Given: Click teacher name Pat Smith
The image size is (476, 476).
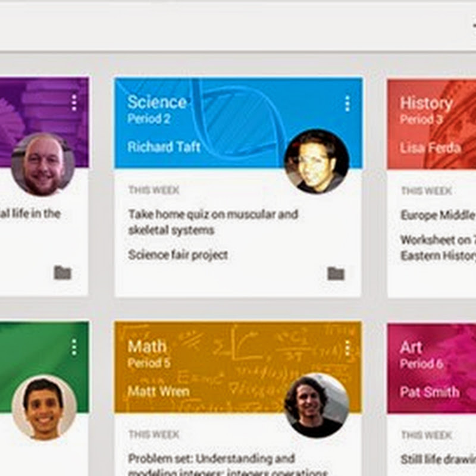Looking at the screenshot, I should (430, 392).
